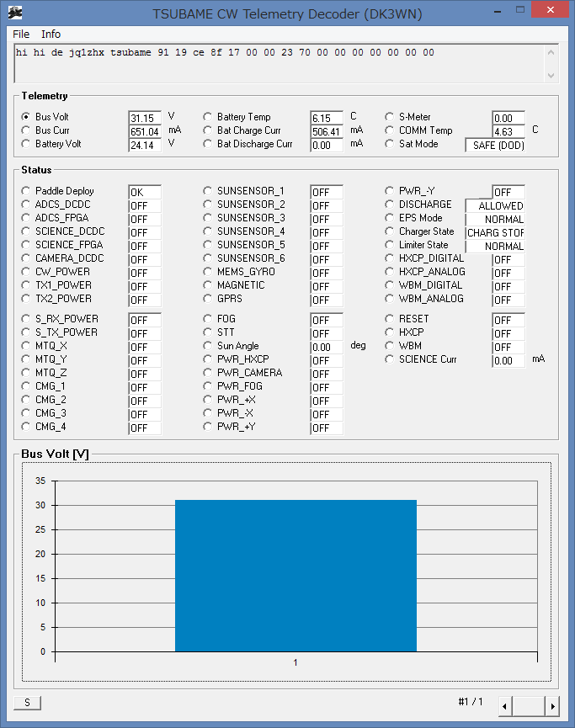This screenshot has width=575, height=728.
Task: Select the Bat Charge Curr radio button
Action: [208, 130]
